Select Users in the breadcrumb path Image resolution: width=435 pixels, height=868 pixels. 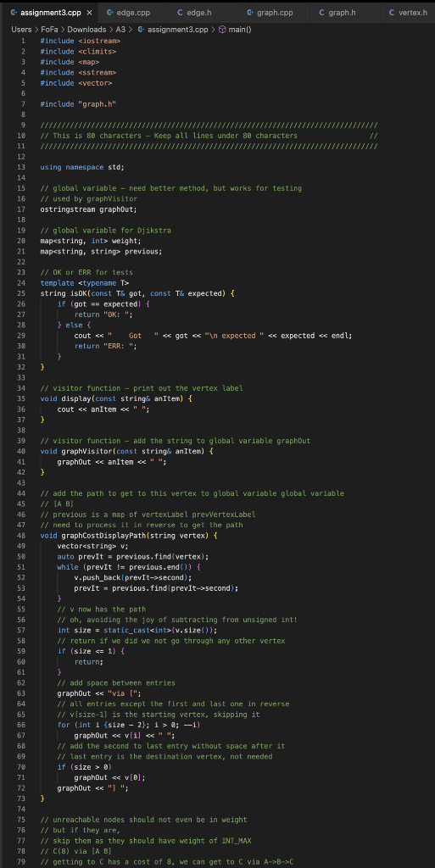pyautogui.click(x=21, y=29)
